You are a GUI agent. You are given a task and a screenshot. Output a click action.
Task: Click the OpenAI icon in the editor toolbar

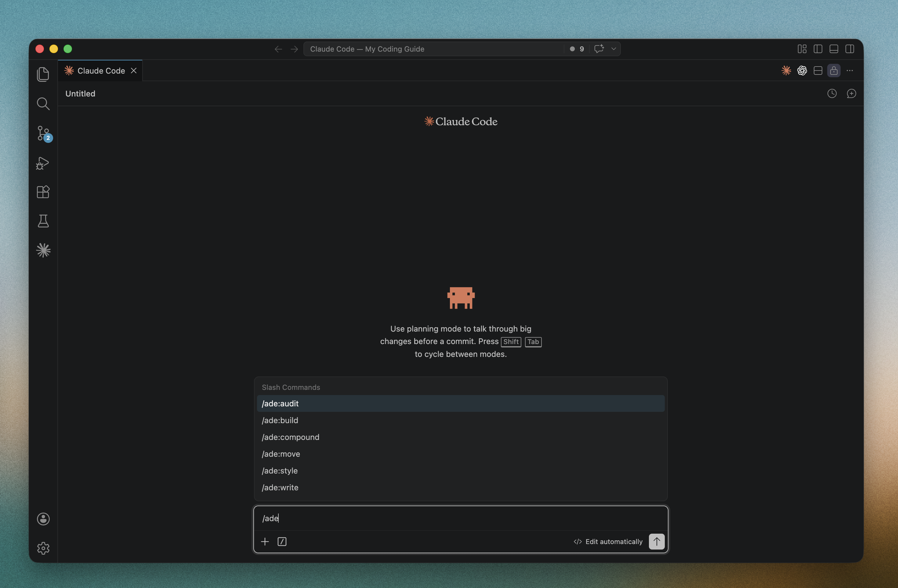point(802,71)
